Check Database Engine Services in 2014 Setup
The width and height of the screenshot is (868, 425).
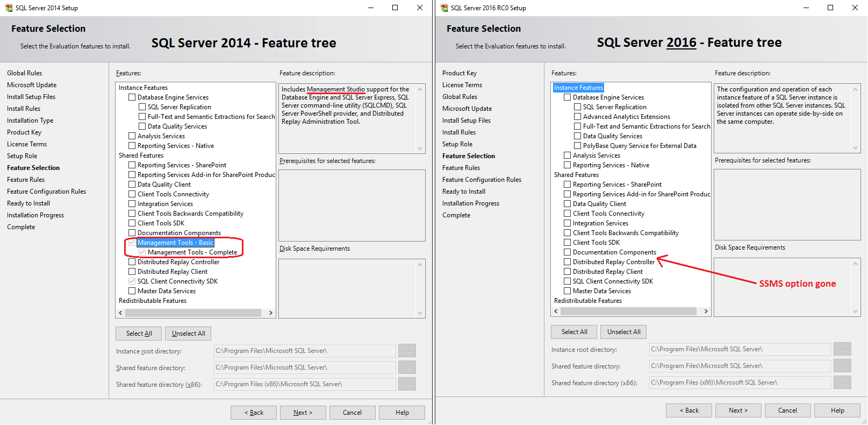pyautogui.click(x=132, y=97)
